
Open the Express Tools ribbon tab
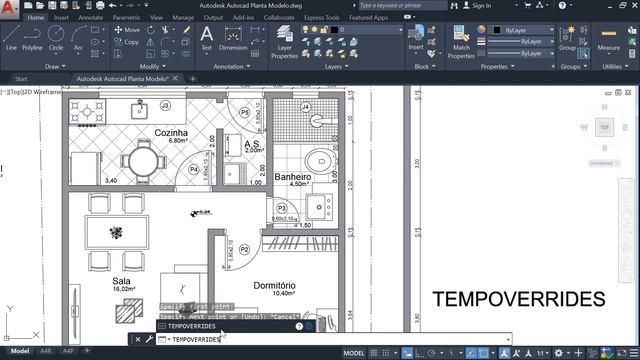tap(321, 18)
